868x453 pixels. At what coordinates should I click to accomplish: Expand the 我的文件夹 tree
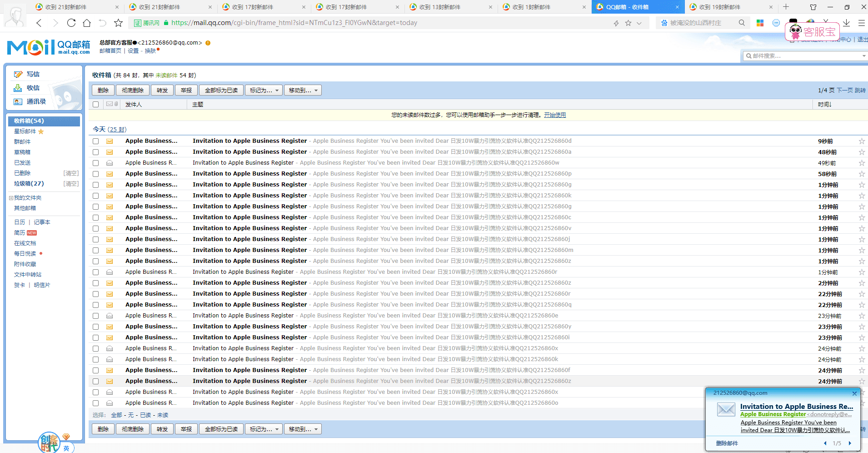coord(11,198)
